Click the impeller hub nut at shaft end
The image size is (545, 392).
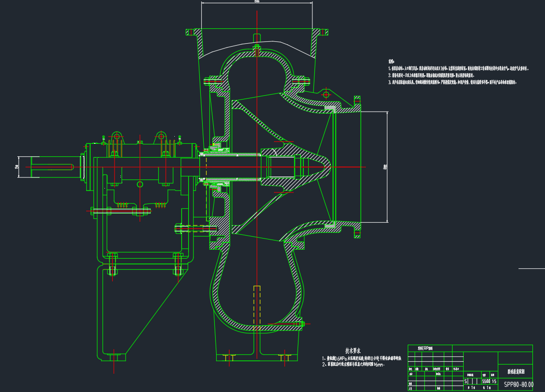tap(301, 167)
